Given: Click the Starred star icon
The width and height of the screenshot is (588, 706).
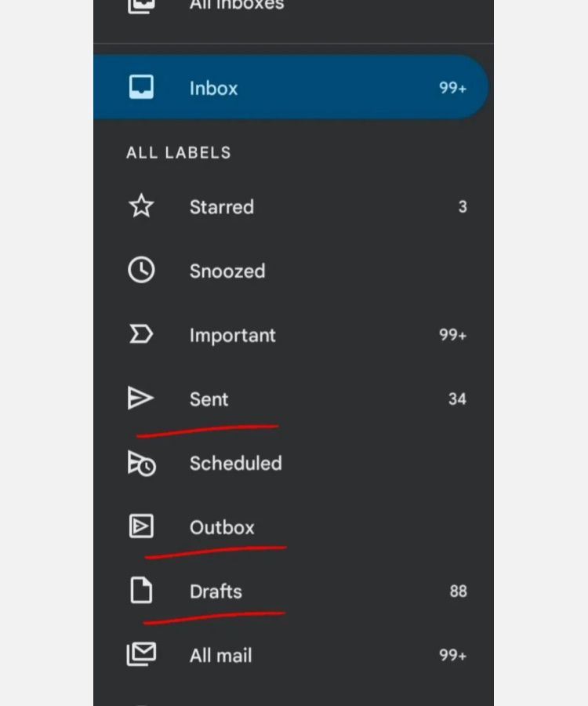Looking at the screenshot, I should [x=141, y=206].
